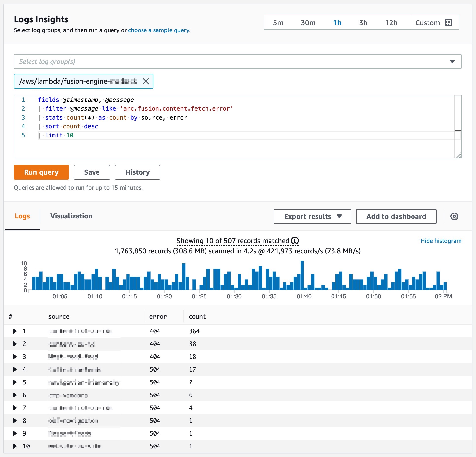Switch to the Visualization tab
The width and height of the screenshot is (476, 457).
tap(71, 216)
